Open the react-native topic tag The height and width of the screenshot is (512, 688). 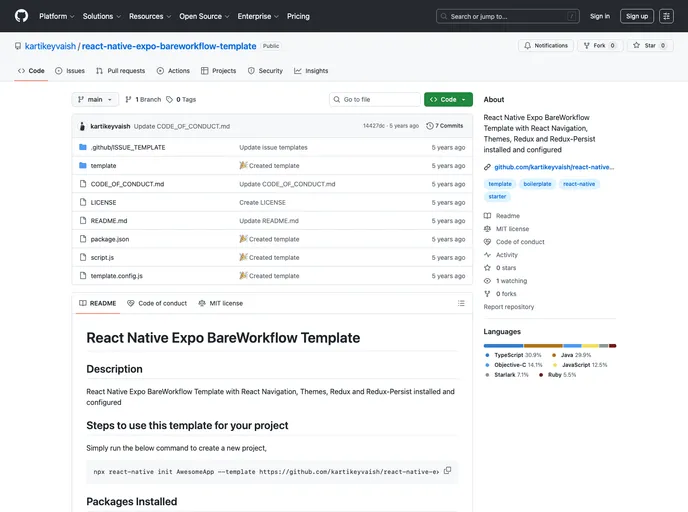578,184
